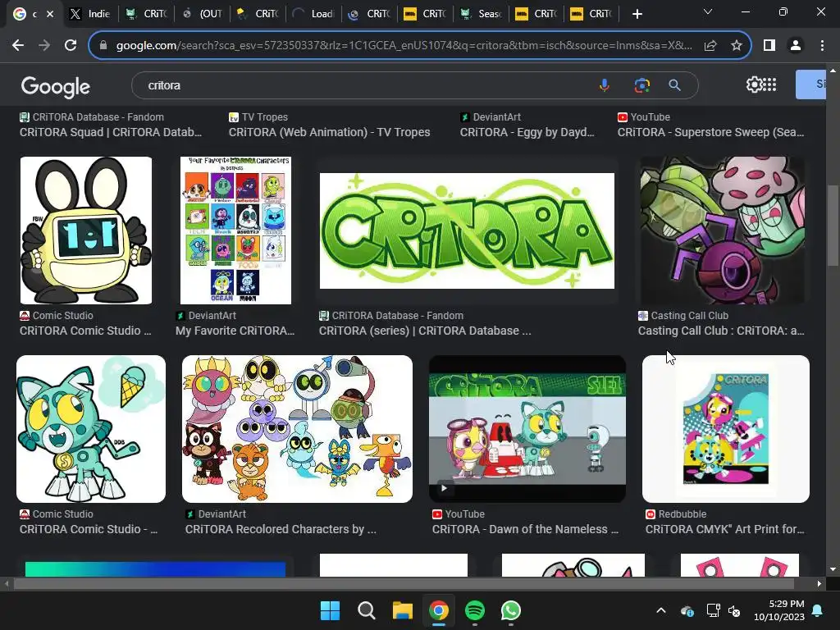Open the teal cat character image
This screenshot has width=840, height=630.
tap(90, 428)
